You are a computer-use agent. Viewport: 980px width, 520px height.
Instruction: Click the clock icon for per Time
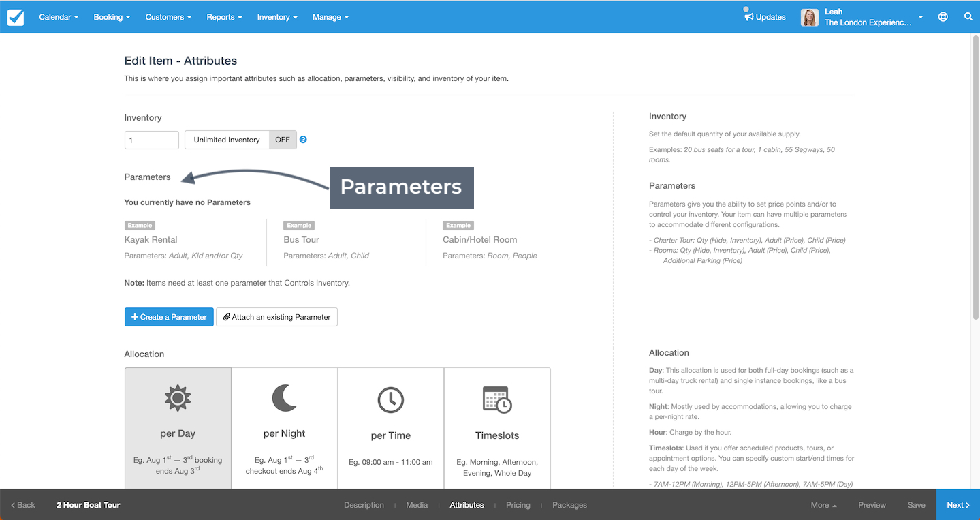click(391, 400)
